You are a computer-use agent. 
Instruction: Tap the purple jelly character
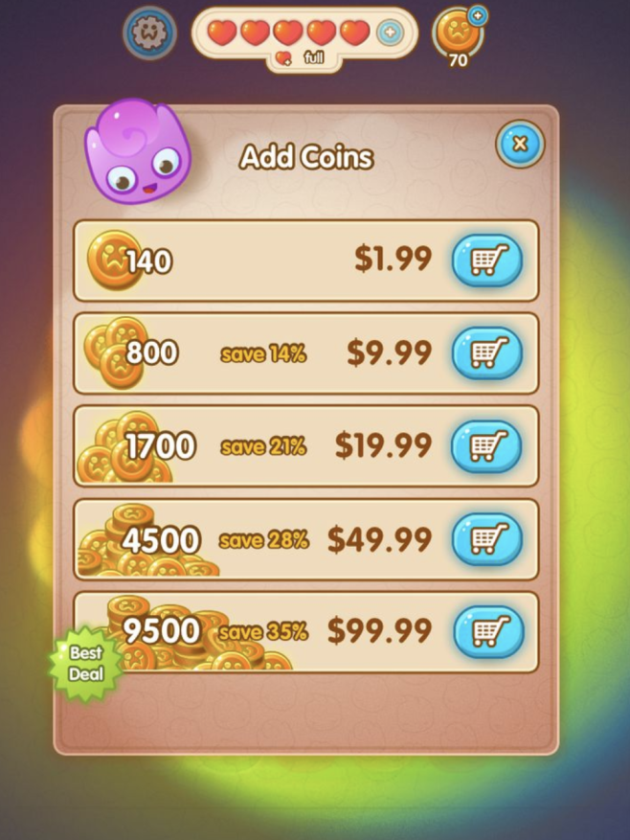[138, 151]
